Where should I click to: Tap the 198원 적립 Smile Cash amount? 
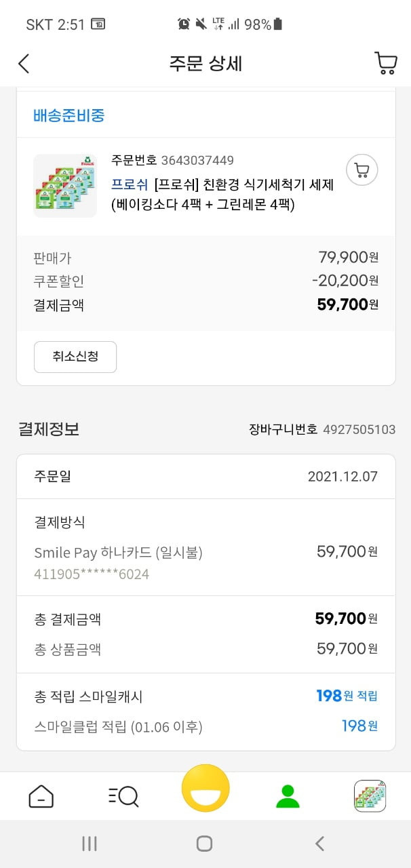(x=347, y=696)
